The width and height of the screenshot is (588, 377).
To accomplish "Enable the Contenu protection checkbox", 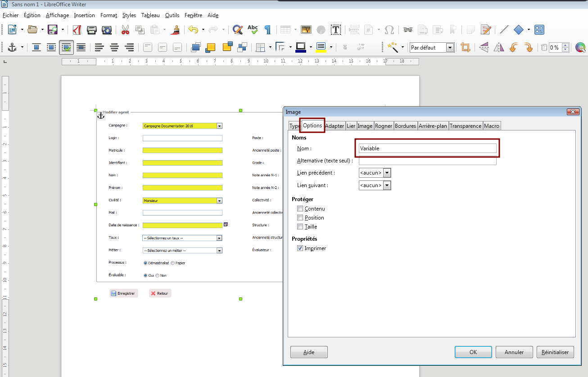I will point(300,209).
